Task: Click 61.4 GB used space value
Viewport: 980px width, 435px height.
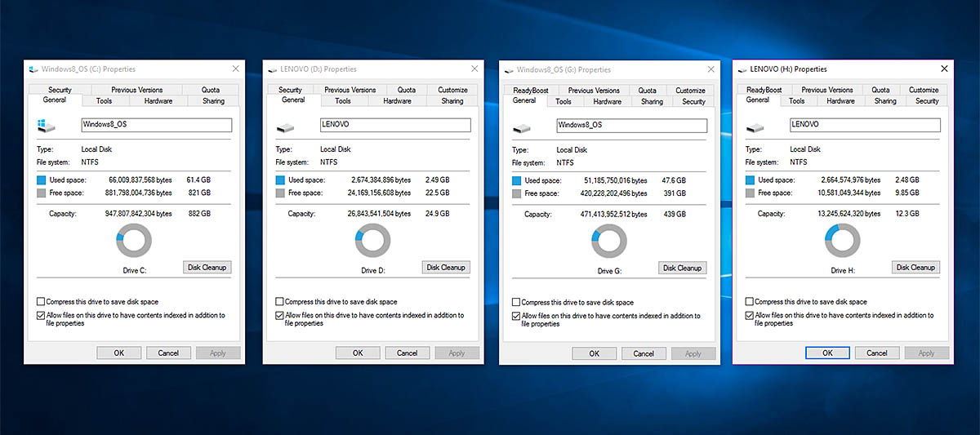Action: click(x=200, y=180)
